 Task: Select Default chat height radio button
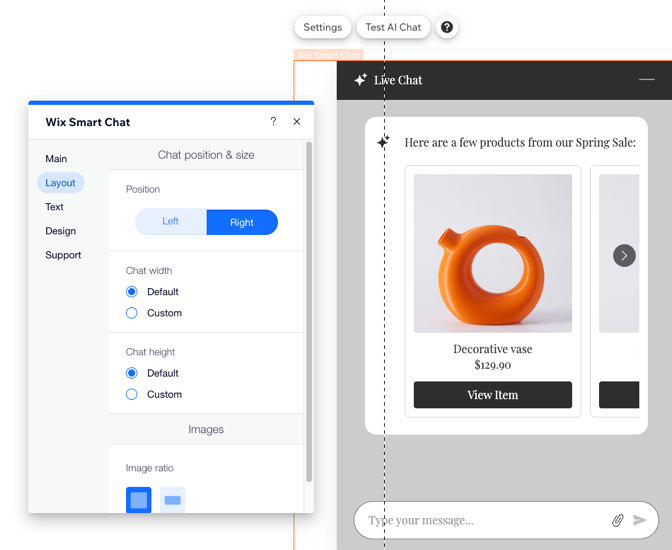point(132,373)
